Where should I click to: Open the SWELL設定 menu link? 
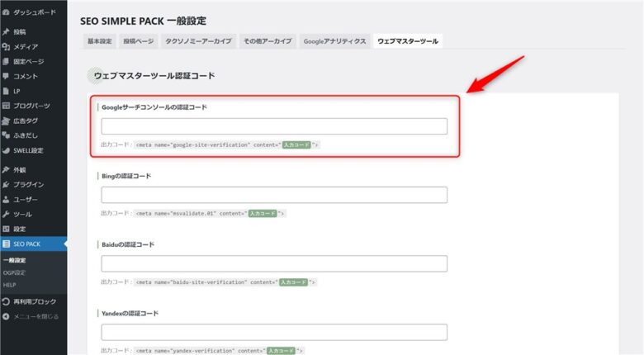coord(28,150)
